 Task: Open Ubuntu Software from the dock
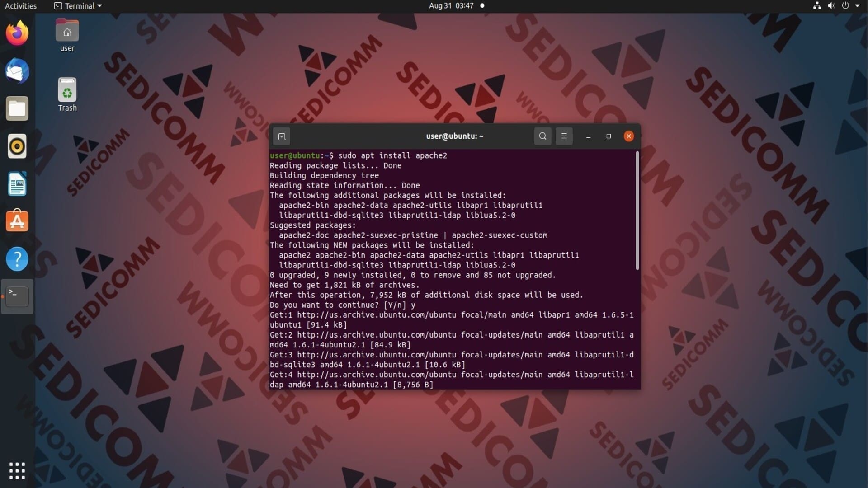(x=17, y=221)
